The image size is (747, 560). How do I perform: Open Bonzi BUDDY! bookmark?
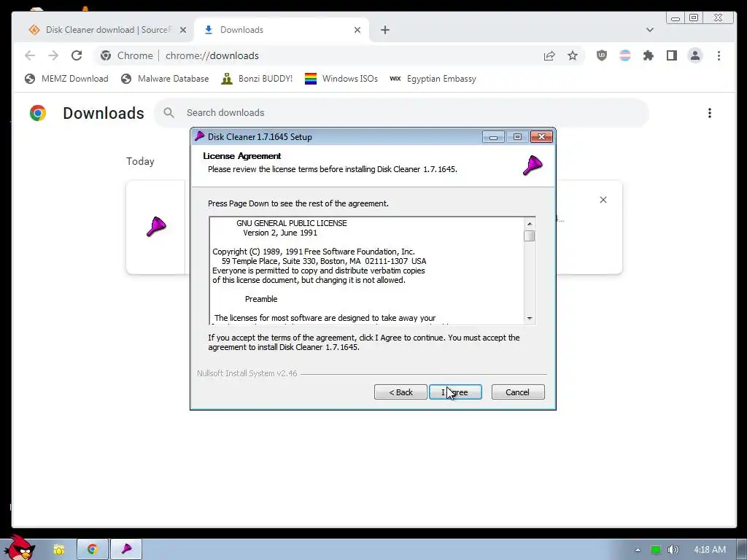(257, 79)
